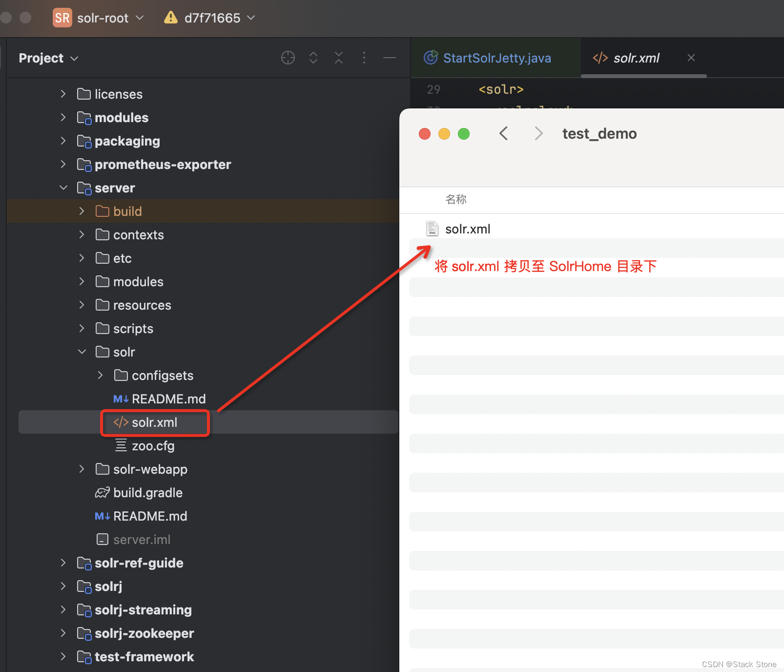Select the solr-ref-guide tree item

click(139, 563)
